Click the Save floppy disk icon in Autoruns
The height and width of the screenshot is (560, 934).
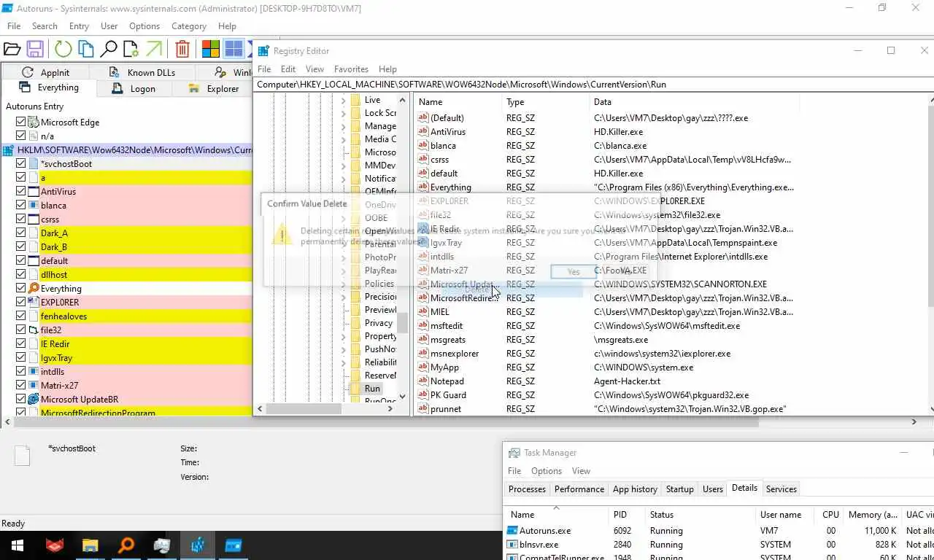pyautogui.click(x=35, y=50)
